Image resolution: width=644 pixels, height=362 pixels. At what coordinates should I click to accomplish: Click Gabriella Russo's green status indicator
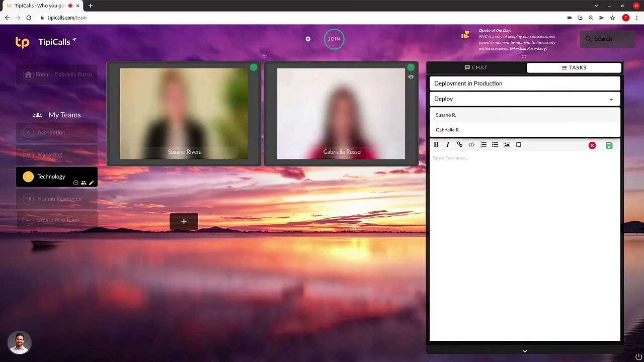click(411, 67)
